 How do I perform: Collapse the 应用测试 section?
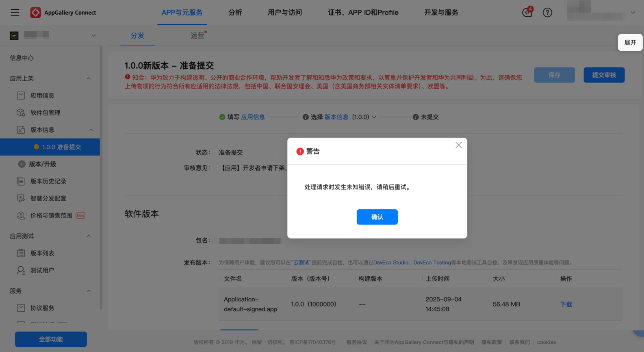point(89,236)
